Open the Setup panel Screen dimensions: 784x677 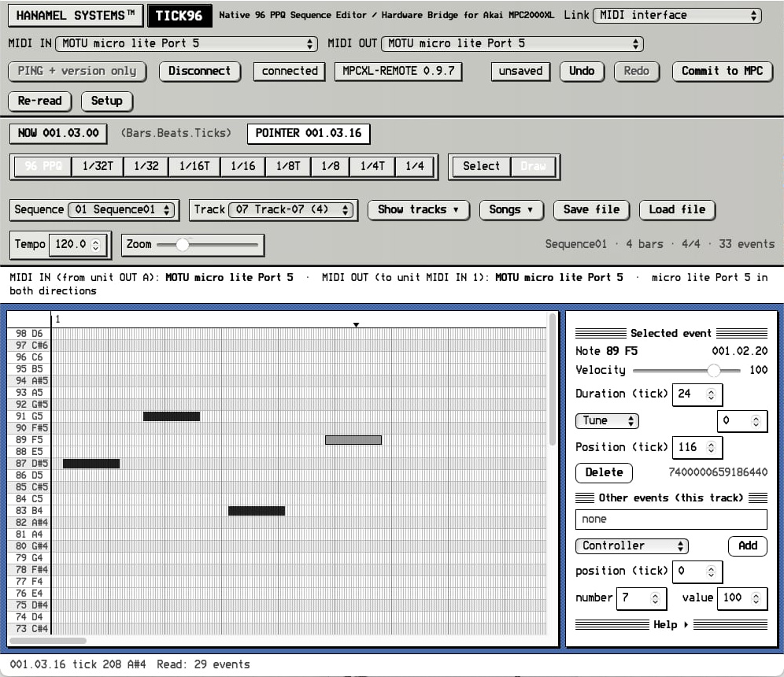click(106, 101)
